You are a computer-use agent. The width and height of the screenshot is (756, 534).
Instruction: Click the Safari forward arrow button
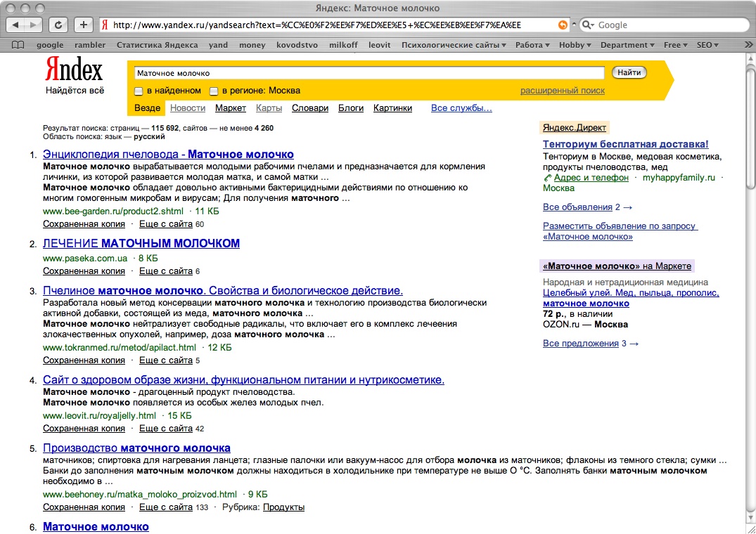[x=33, y=25]
